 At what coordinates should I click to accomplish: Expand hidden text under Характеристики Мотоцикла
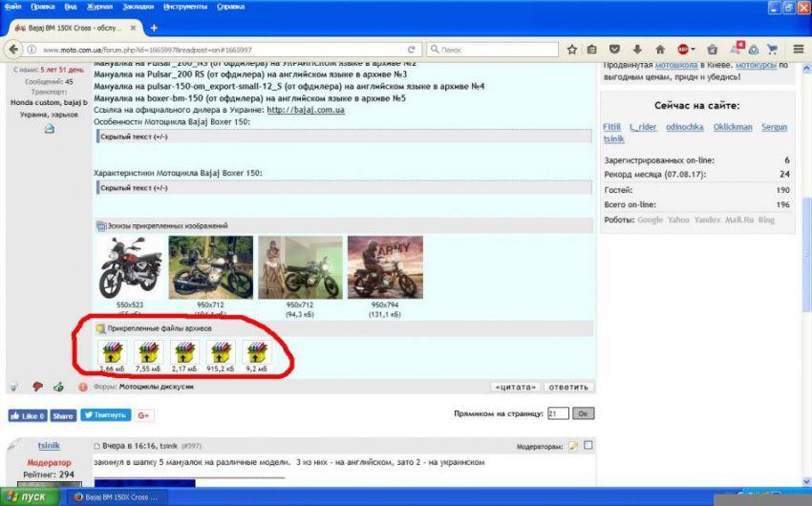point(344,188)
